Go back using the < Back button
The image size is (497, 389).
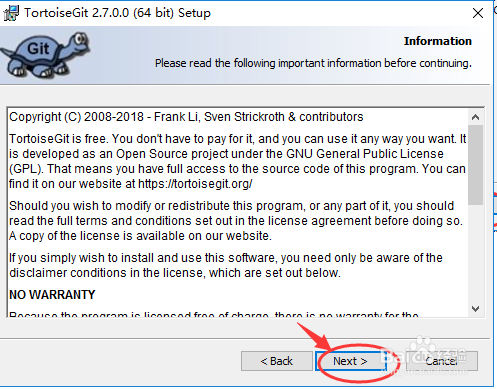[x=277, y=361]
